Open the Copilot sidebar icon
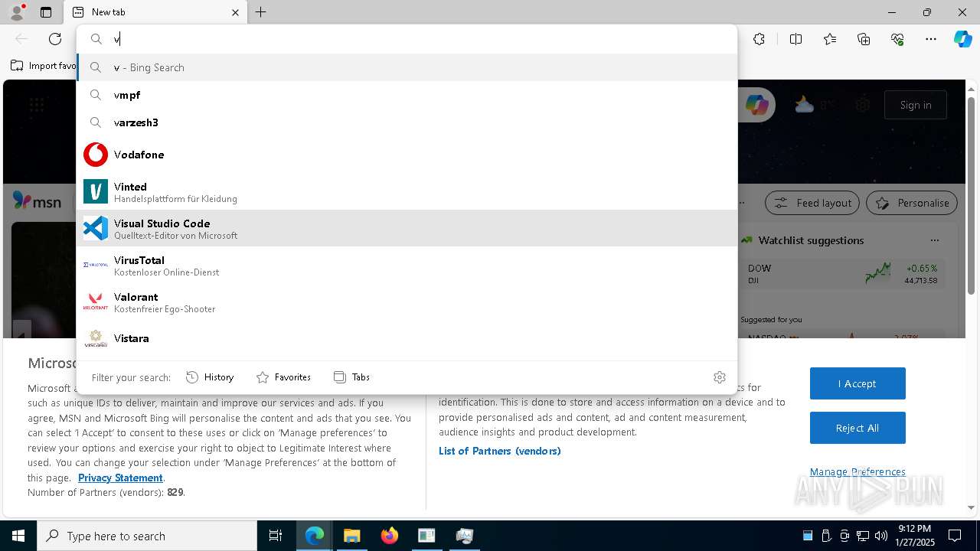The height and width of the screenshot is (551, 980). tap(962, 39)
